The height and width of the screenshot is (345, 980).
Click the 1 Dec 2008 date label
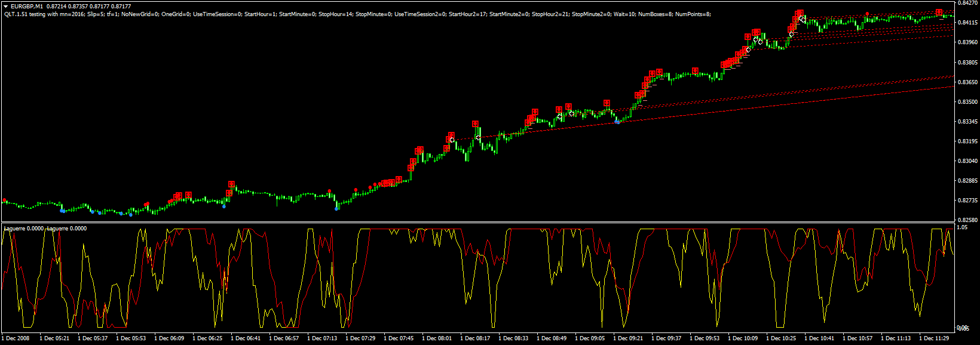point(16,338)
